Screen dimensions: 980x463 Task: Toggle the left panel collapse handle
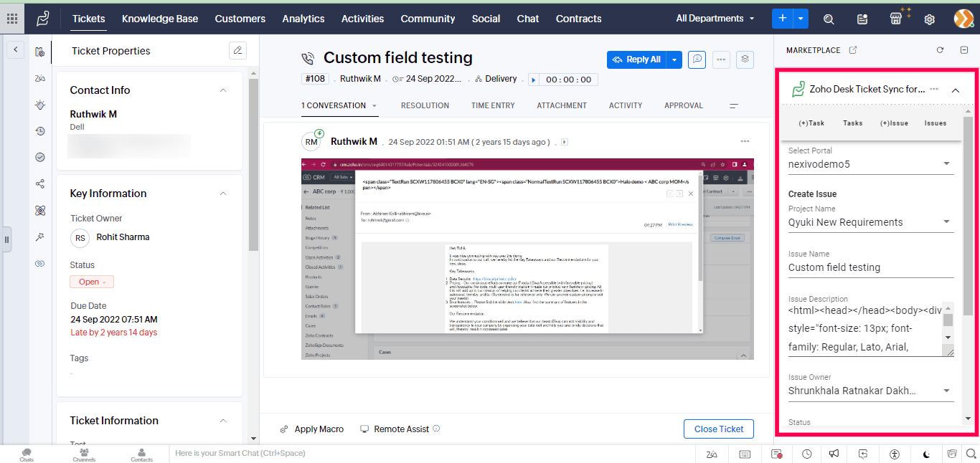pyautogui.click(x=7, y=239)
